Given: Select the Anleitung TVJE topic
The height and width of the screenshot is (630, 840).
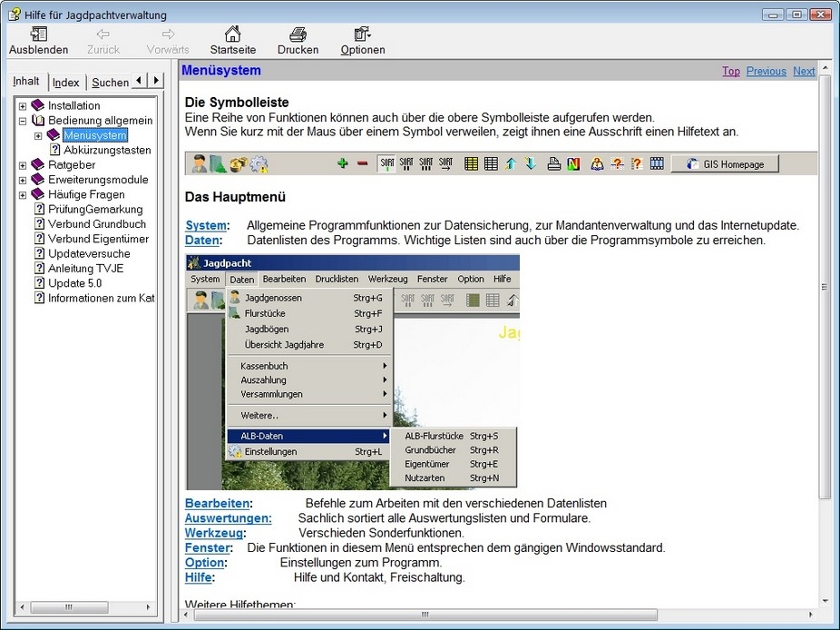Looking at the screenshot, I should pos(85,268).
